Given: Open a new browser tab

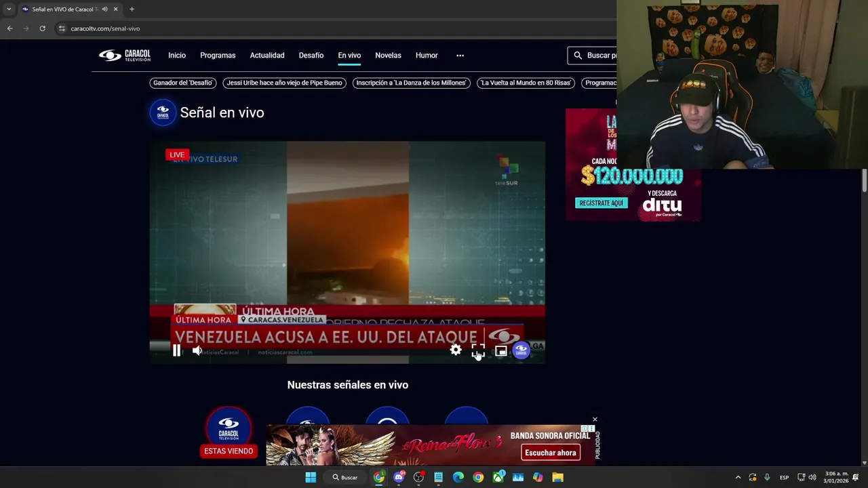Looking at the screenshot, I should (x=132, y=9).
